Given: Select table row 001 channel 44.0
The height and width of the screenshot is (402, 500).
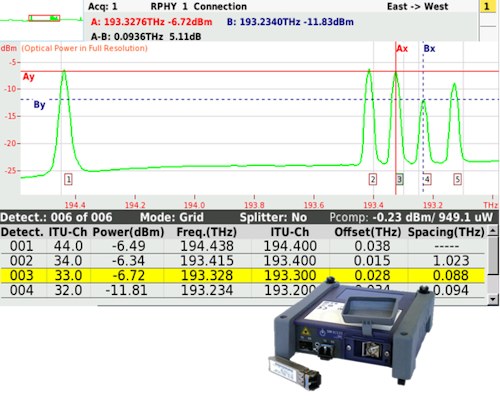Looking at the screenshot, I should [x=242, y=246].
